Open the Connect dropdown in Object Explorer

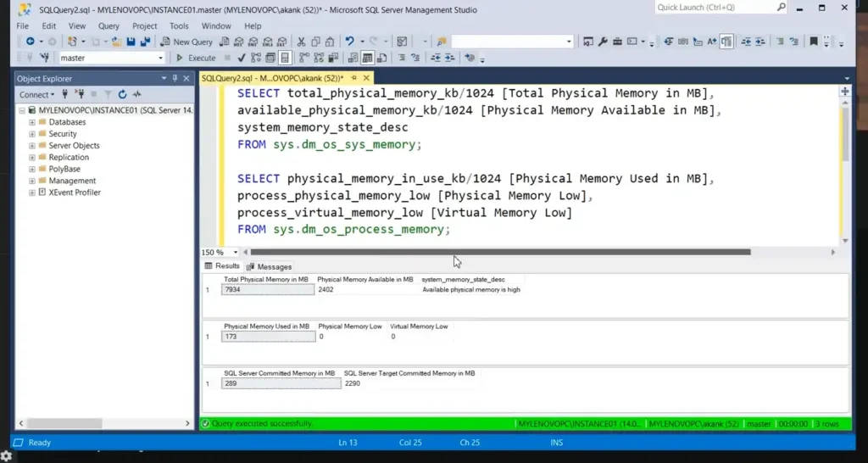click(x=37, y=95)
